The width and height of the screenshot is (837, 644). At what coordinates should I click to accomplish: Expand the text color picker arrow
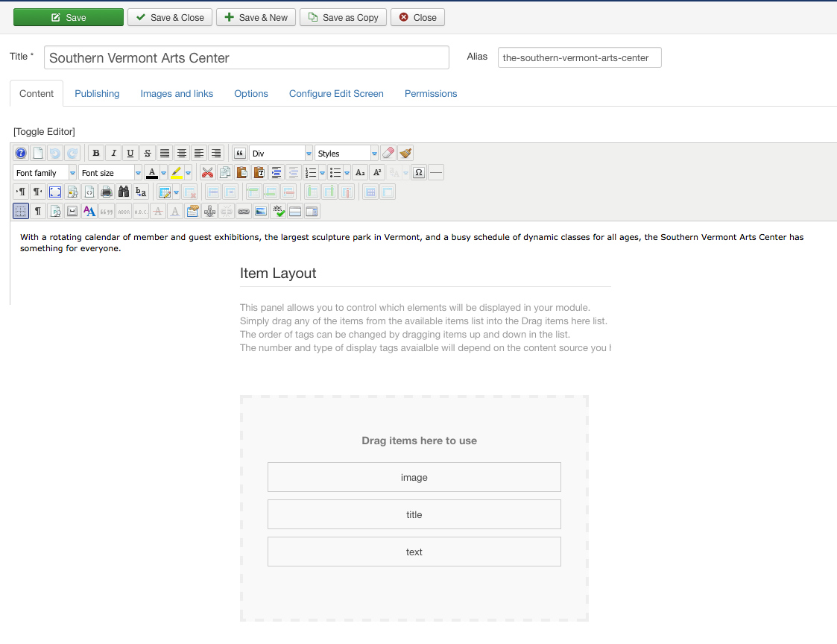point(163,172)
